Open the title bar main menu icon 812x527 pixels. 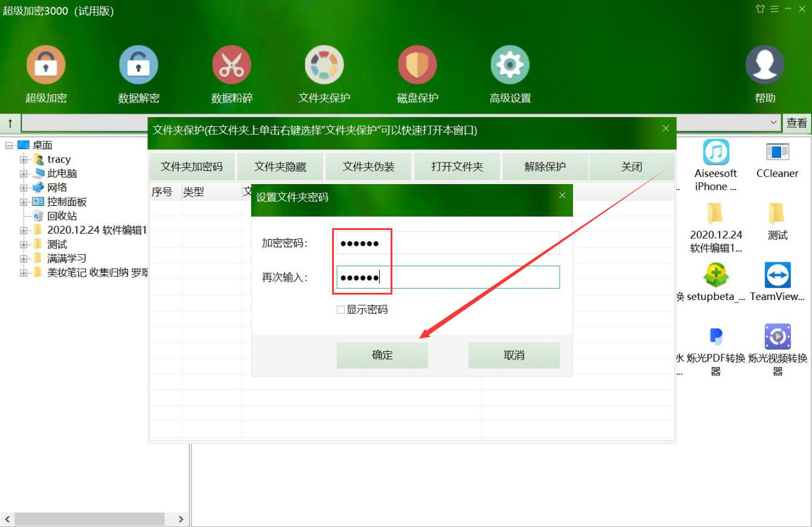[775, 9]
